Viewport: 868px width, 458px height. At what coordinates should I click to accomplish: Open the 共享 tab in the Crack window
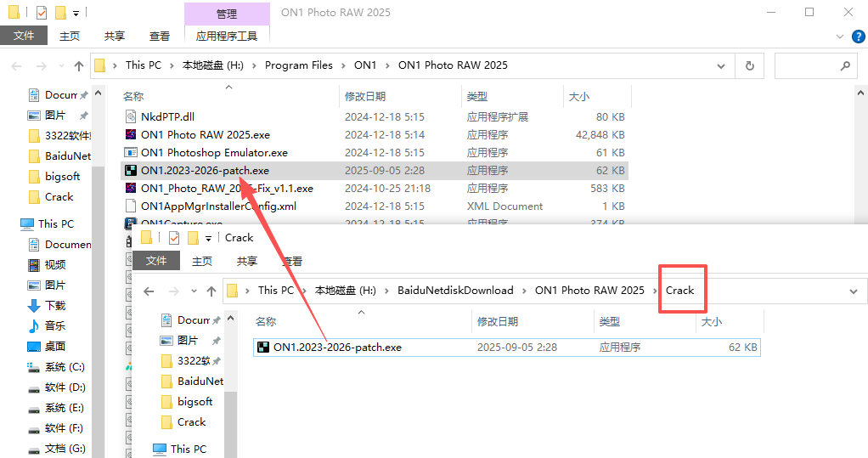247,261
